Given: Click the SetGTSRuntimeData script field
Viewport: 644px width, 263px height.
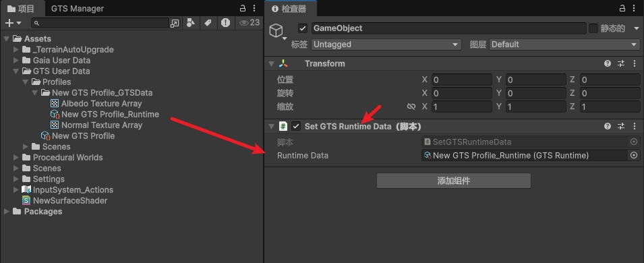Looking at the screenshot, I should (525, 142).
